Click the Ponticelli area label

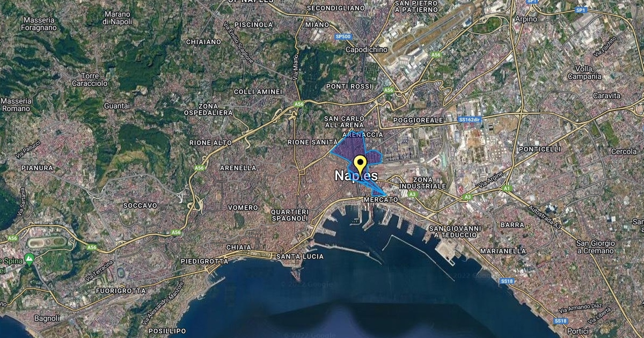point(540,149)
